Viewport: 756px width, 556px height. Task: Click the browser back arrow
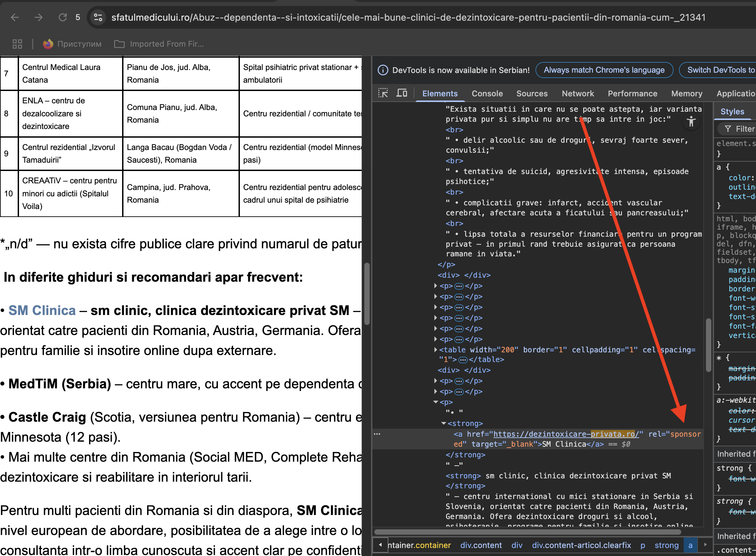15,17
